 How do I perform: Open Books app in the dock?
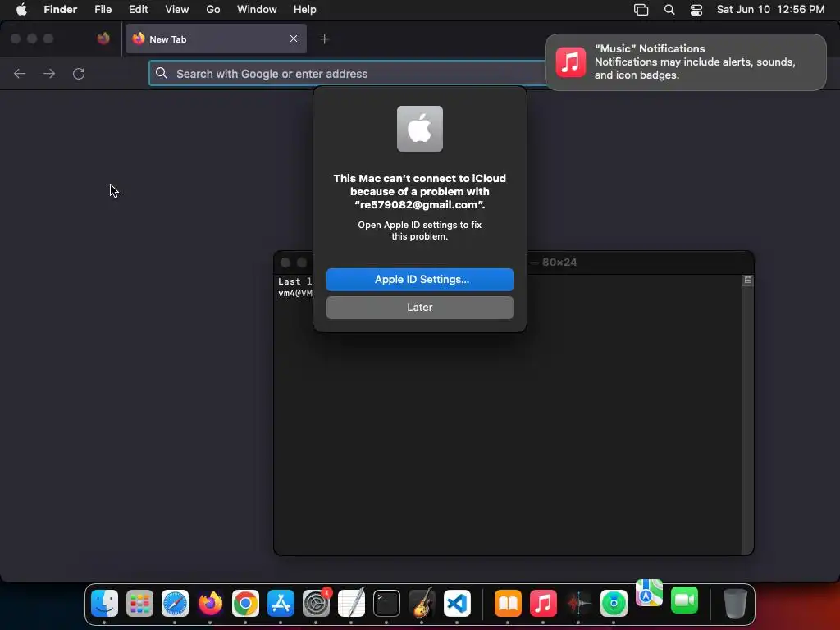[508, 603]
